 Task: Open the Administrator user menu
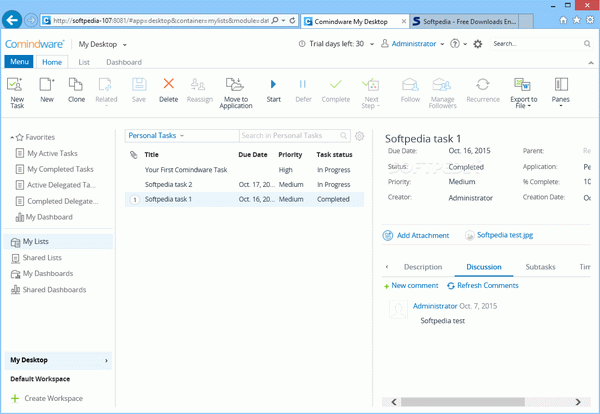[x=412, y=44]
